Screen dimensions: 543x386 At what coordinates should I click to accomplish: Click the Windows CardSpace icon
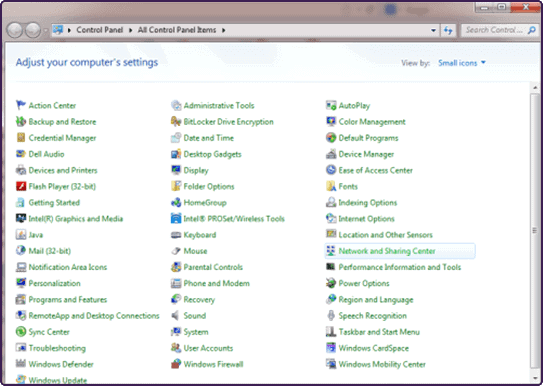[x=331, y=348]
